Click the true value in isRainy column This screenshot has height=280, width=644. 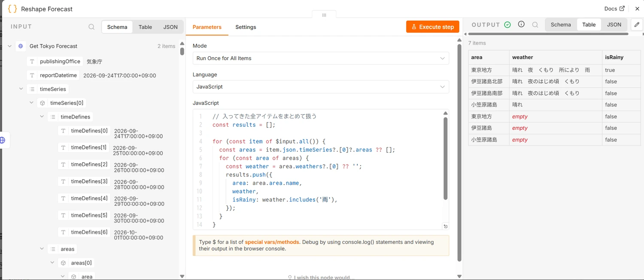coord(610,70)
